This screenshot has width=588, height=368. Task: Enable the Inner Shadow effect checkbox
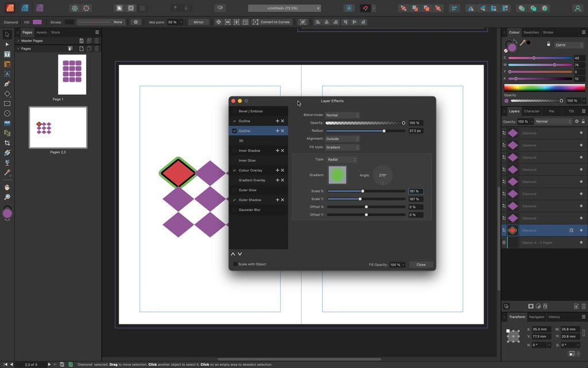click(x=233, y=151)
